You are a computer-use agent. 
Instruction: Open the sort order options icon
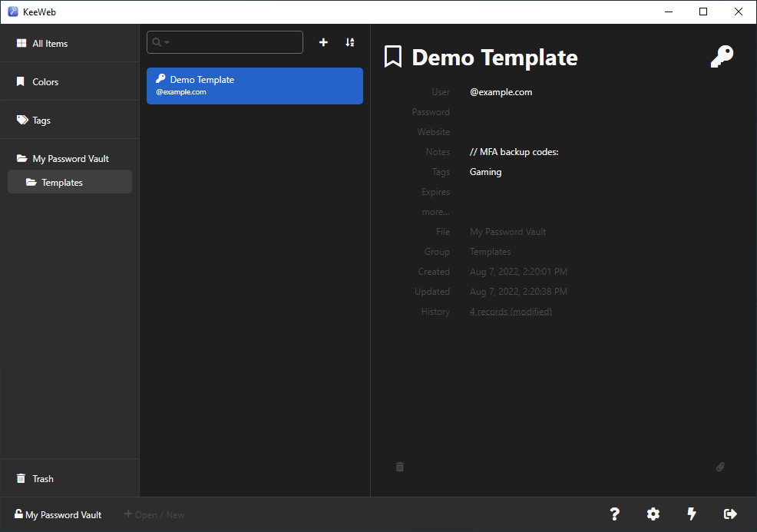coord(350,42)
